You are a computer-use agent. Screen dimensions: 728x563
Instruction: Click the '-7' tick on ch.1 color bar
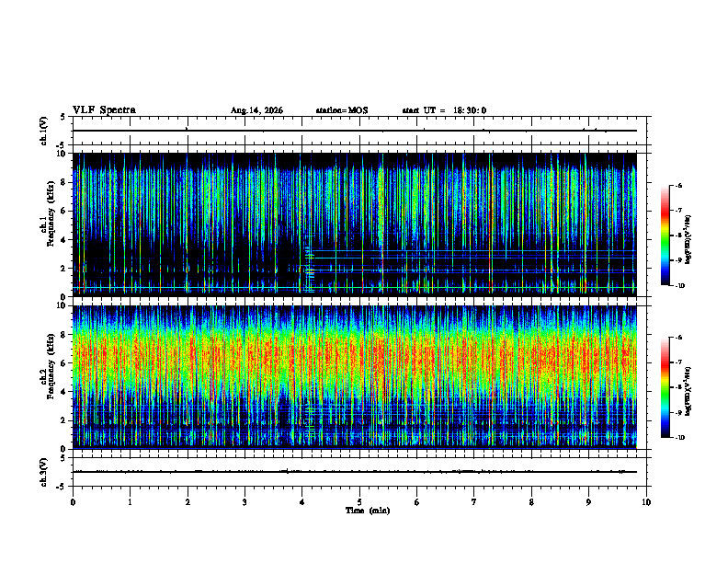pos(677,210)
